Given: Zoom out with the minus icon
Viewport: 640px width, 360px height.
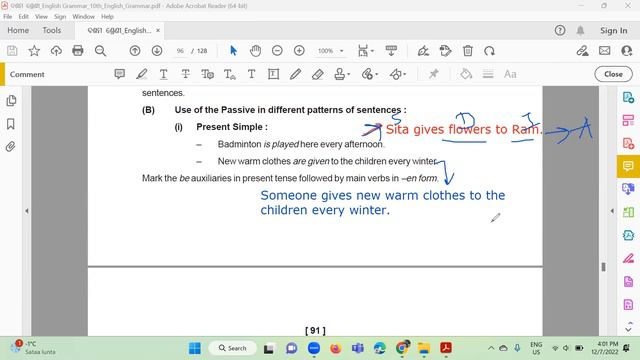Looking at the screenshot, I should click(277, 51).
